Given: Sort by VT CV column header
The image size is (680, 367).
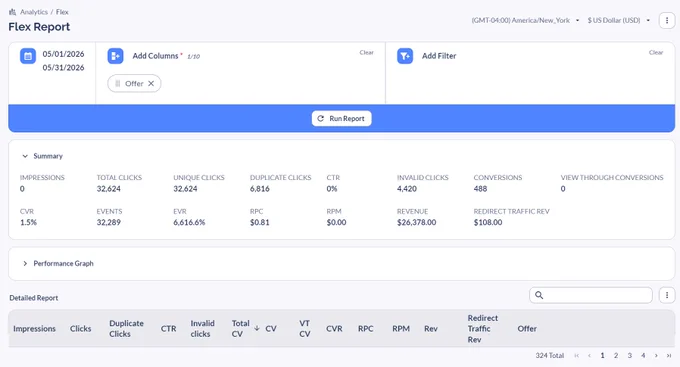Looking at the screenshot, I should pyautogui.click(x=304, y=329).
